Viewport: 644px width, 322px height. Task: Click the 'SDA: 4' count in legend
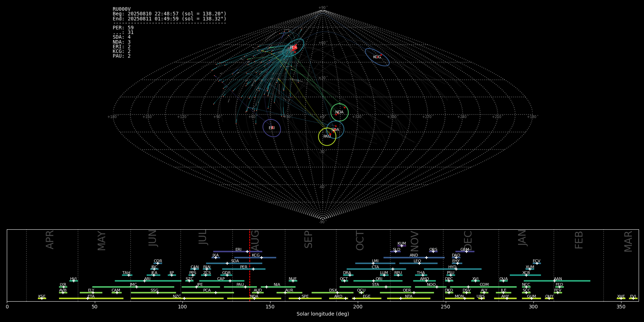122,37
